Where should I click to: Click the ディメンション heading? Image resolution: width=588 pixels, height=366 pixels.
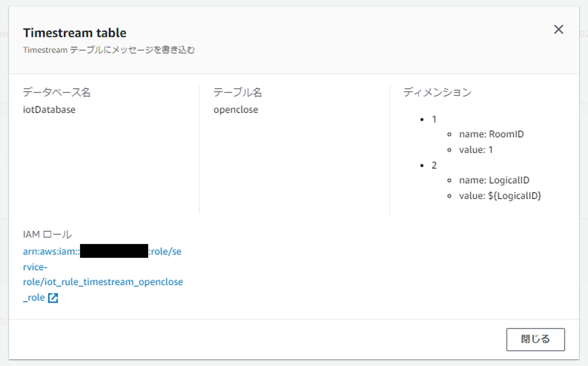click(437, 92)
